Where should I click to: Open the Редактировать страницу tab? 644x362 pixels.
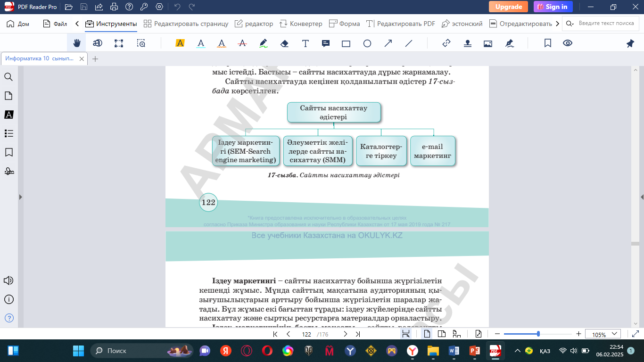tap(186, 24)
